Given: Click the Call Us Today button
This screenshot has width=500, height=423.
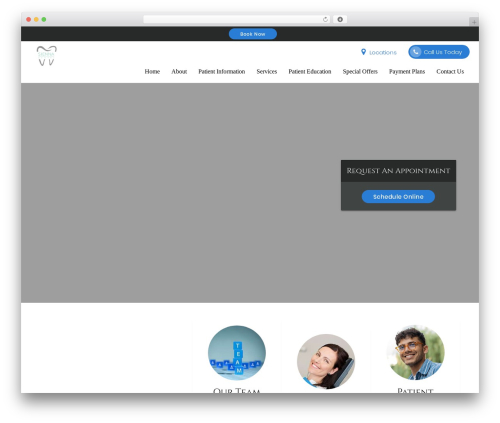Looking at the screenshot, I should point(439,52).
